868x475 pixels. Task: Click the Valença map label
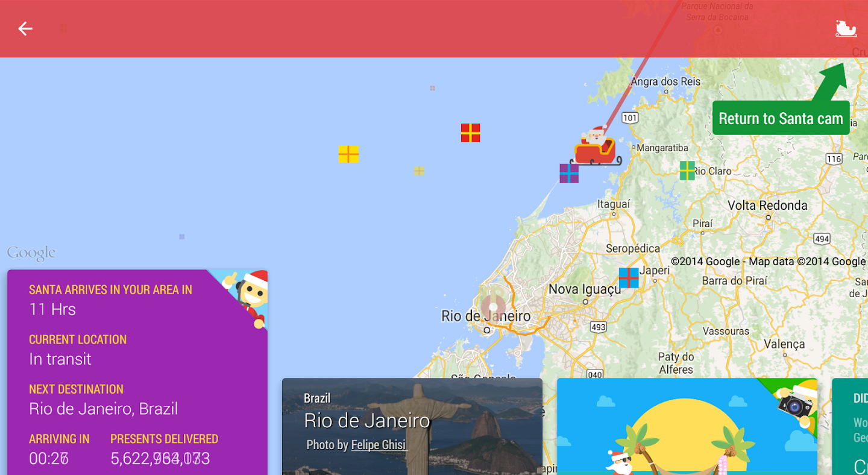pos(784,344)
